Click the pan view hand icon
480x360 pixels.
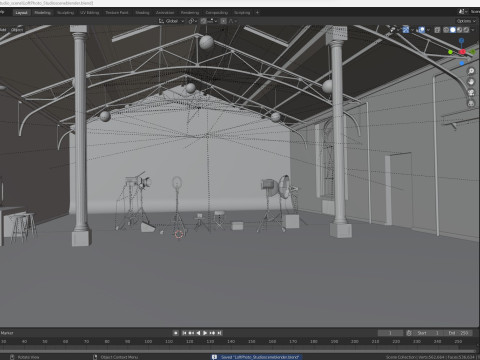471,82
